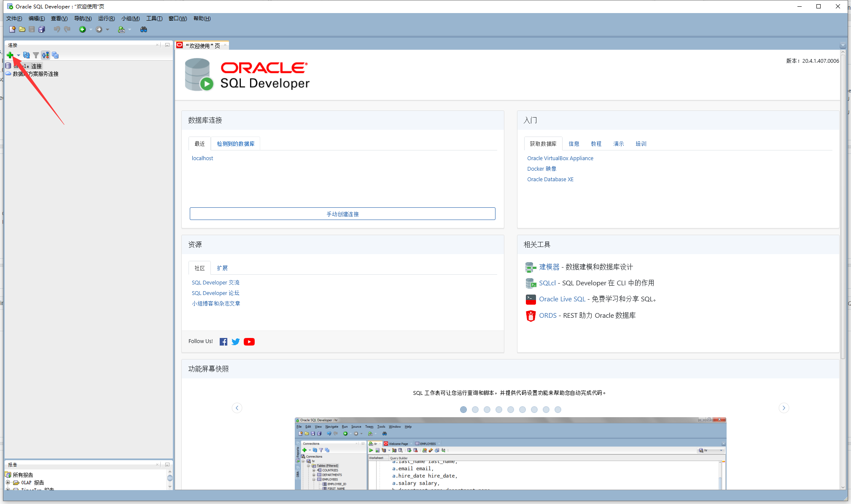This screenshot has height=504, width=851.
Task: Open the back button history dropdown arrow
Action: (x=91, y=29)
